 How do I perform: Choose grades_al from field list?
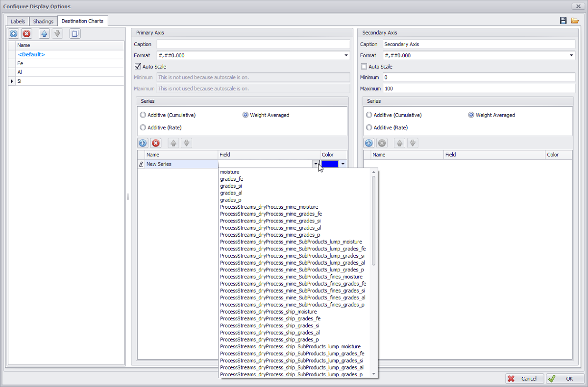coord(231,193)
